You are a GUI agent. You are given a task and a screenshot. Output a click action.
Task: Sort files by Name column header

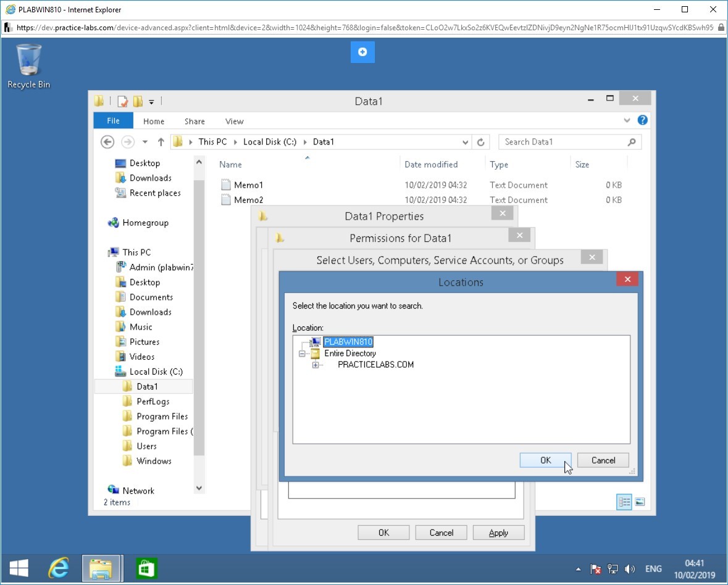click(230, 165)
